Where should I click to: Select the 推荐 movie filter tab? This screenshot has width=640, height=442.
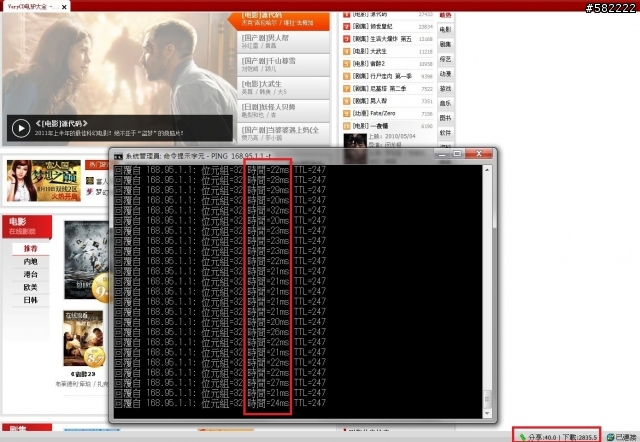pos(31,249)
